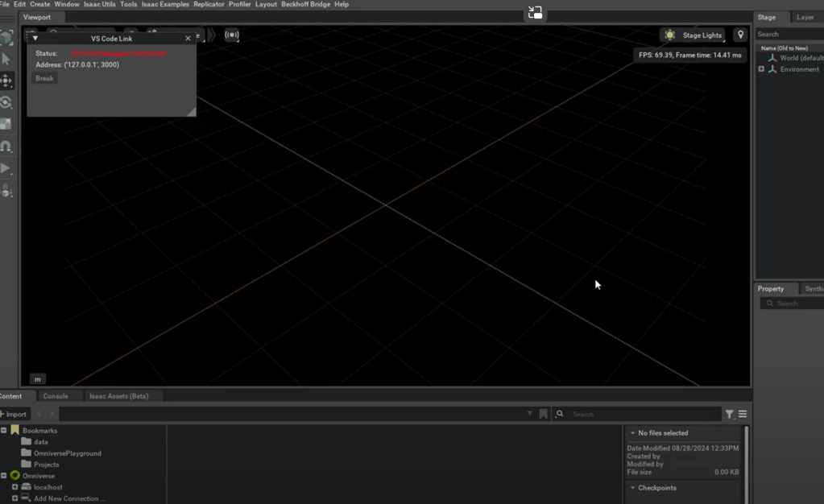Expand the localhost server node

pos(14,487)
